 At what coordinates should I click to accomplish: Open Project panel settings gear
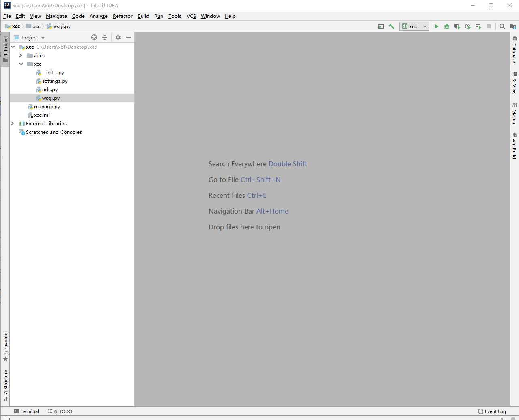pyautogui.click(x=118, y=37)
